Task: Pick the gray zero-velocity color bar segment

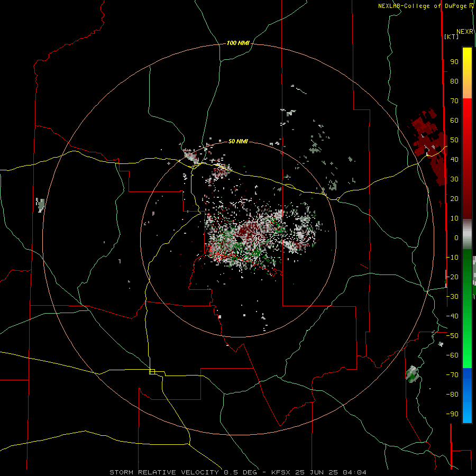Action: pyautogui.click(x=467, y=234)
